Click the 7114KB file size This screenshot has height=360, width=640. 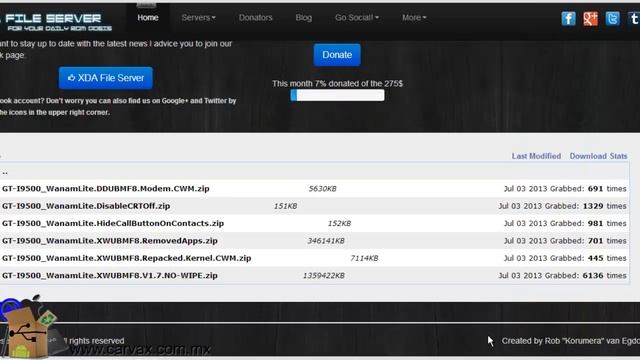364,258
